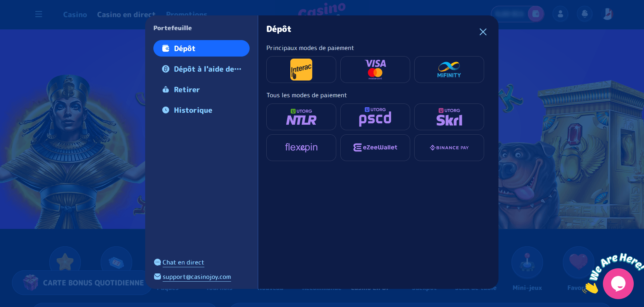Open the Mini-jeux category
The width and height of the screenshot is (644, 307).
[x=527, y=269]
